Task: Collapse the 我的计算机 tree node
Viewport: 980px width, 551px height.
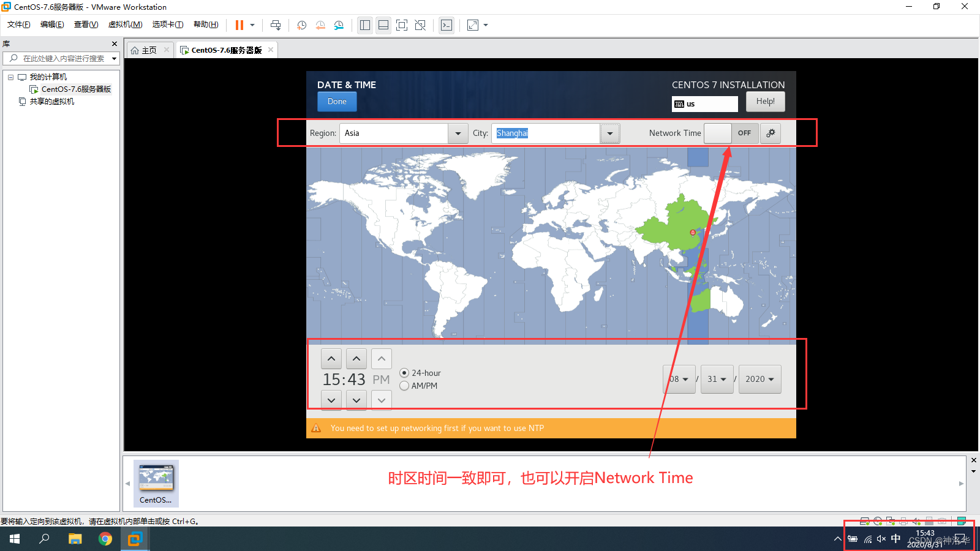Action: (x=10, y=77)
